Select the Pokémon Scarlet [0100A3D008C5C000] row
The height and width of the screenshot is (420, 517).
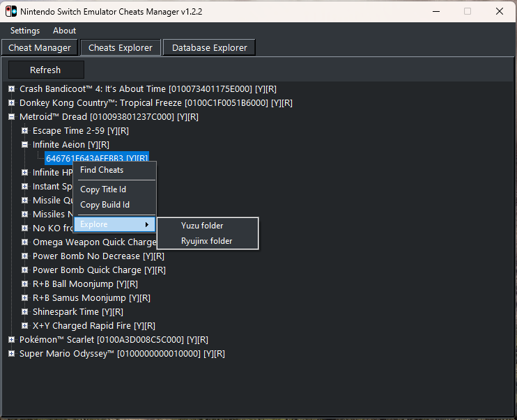click(114, 340)
